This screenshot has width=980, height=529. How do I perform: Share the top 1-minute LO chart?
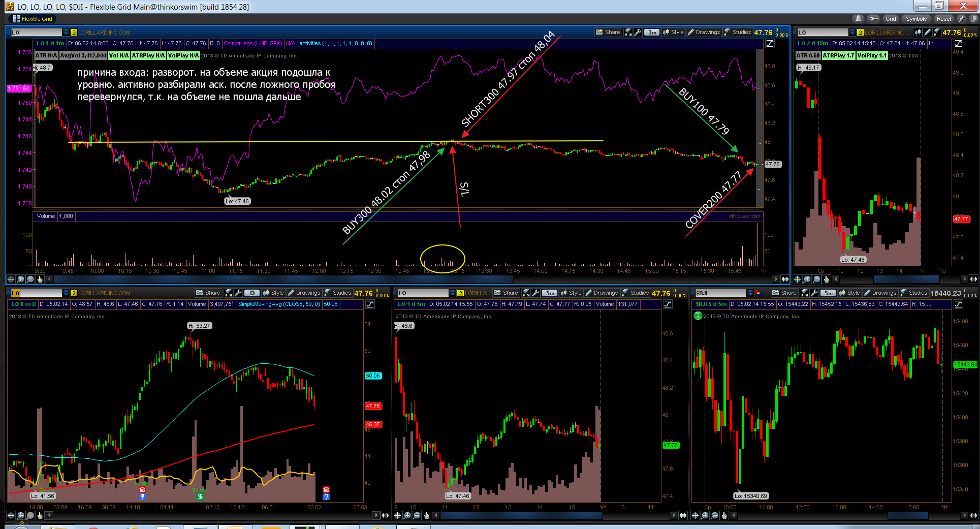click(x=608, y=32)
